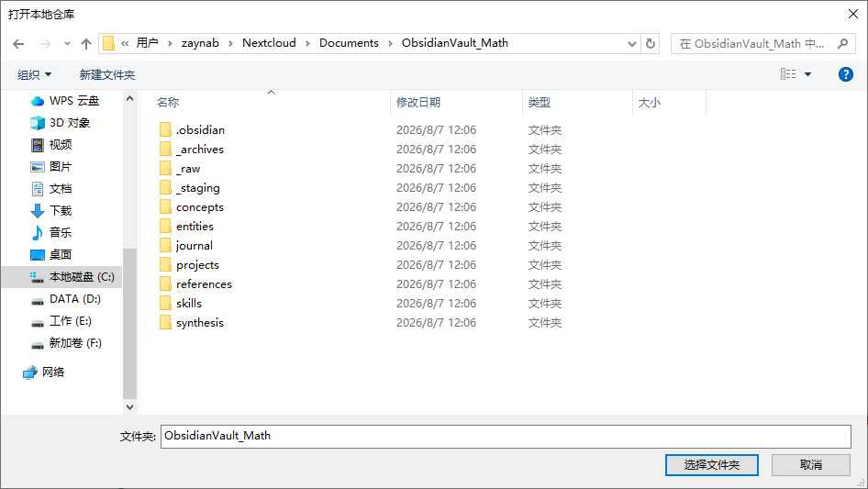Click Documents in the breadcrumb path
The image size is (868, 489).
pos(349,42)
